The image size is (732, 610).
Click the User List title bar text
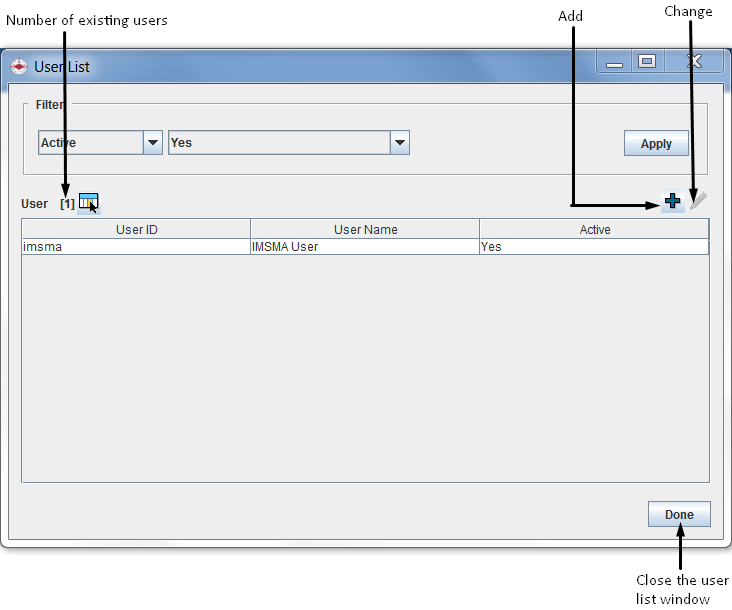pyautogui.click(x=62, y=67)
